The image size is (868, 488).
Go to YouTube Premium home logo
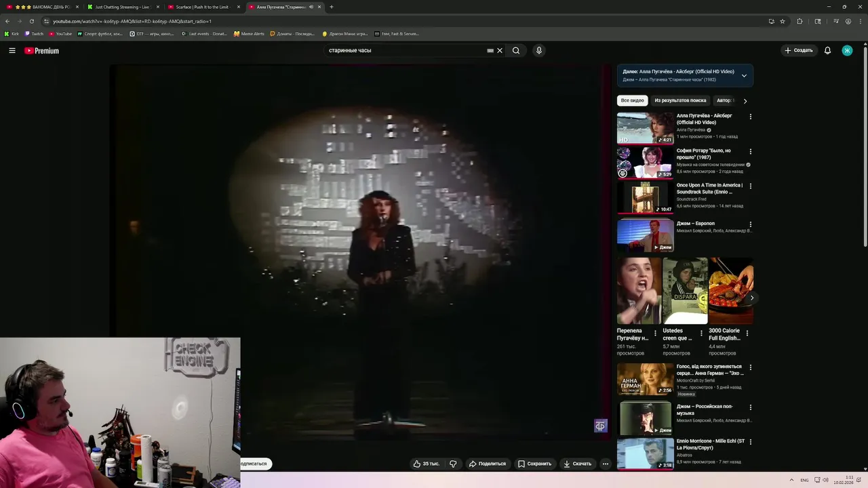[42, 51]
